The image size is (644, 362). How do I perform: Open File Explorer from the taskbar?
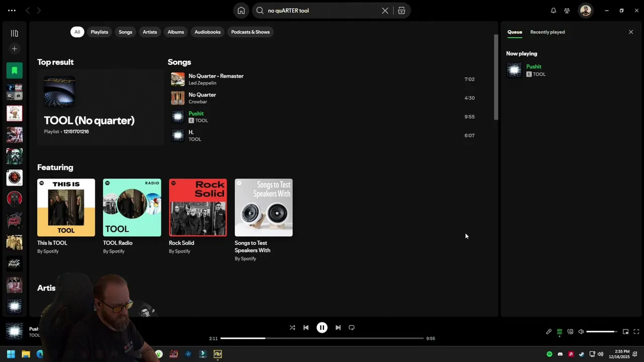tap(26, 354)
